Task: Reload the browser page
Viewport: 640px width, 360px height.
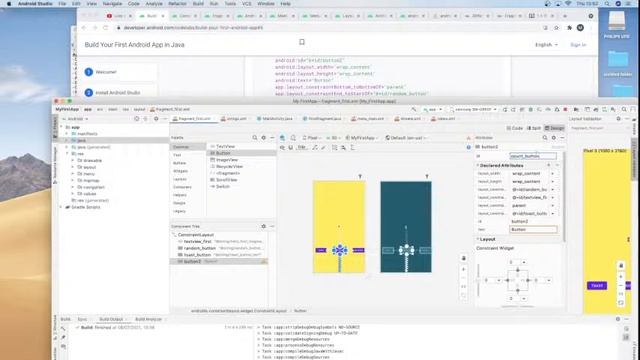Action: tap(106, 28)
